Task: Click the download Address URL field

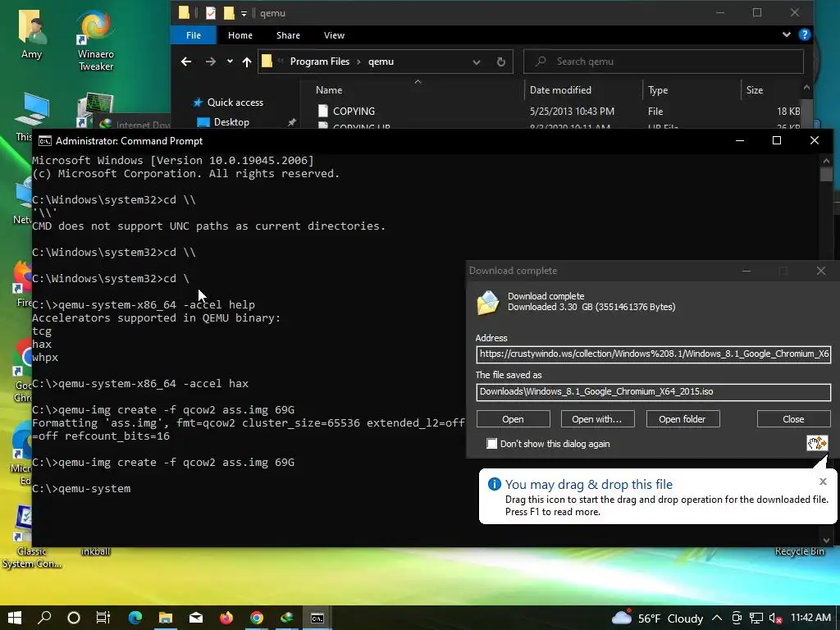Action: pos(653,354)
